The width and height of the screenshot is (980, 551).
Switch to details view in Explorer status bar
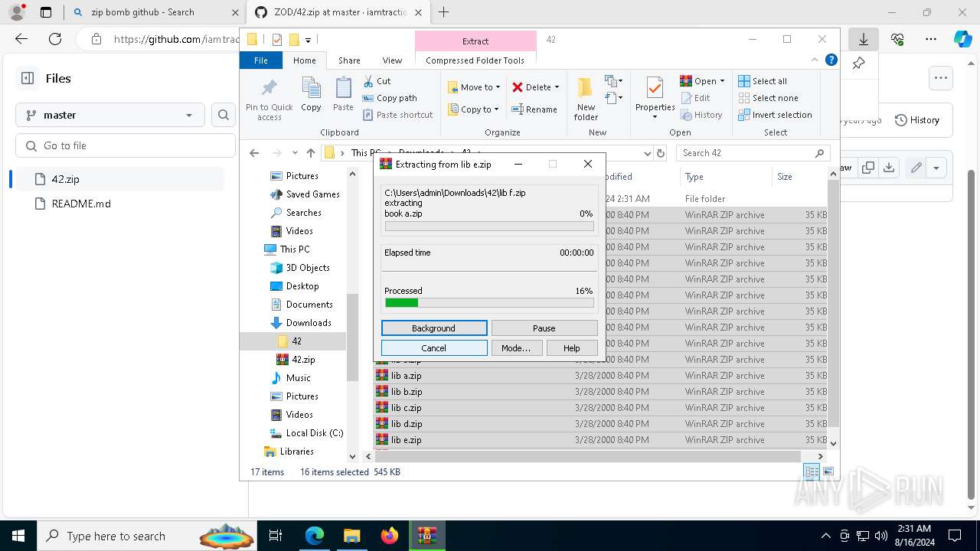point(812,472)
